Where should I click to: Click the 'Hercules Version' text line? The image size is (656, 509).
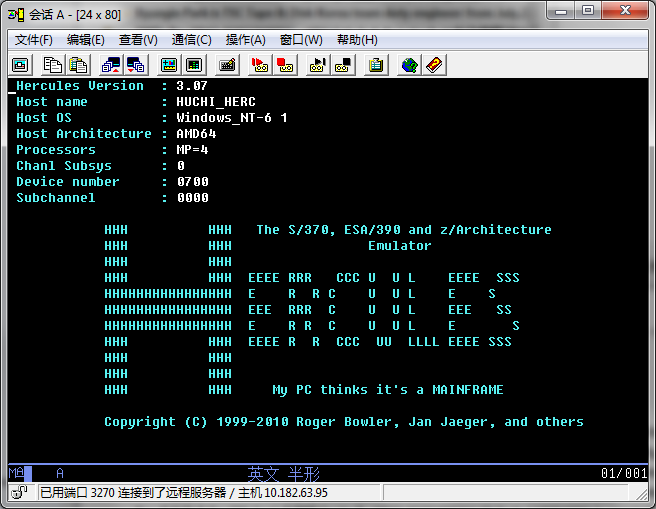coord(112,86)
